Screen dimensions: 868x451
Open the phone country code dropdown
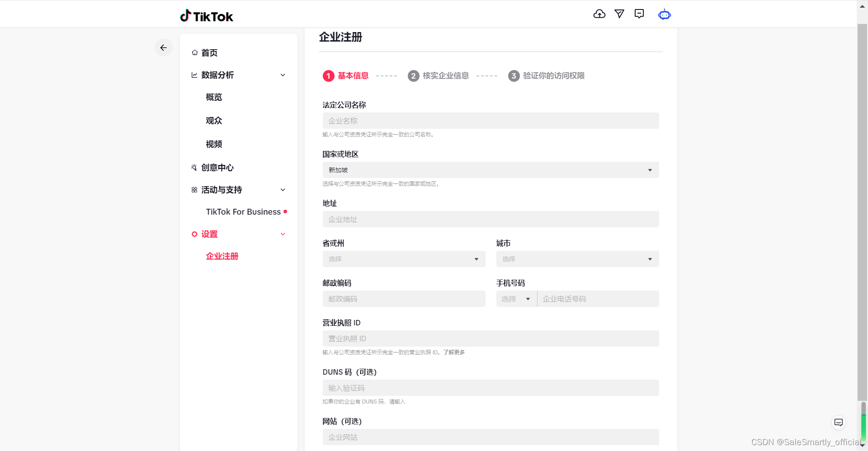pos(516,299)
